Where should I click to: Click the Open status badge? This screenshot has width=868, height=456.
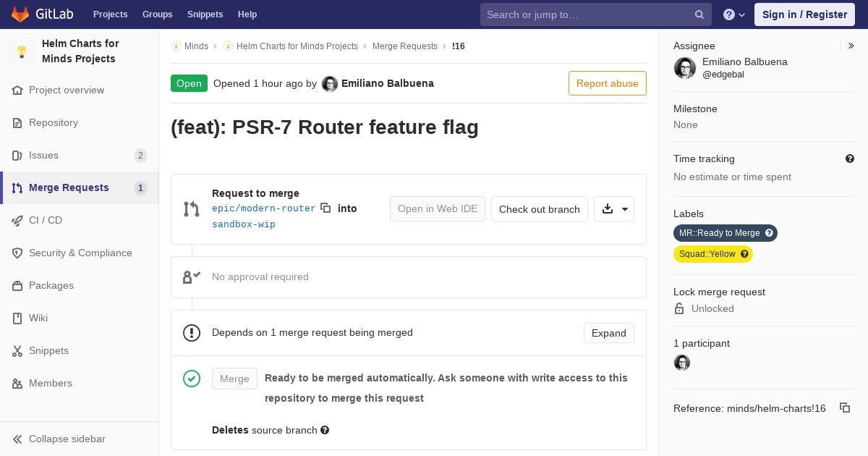click(189, 83)
